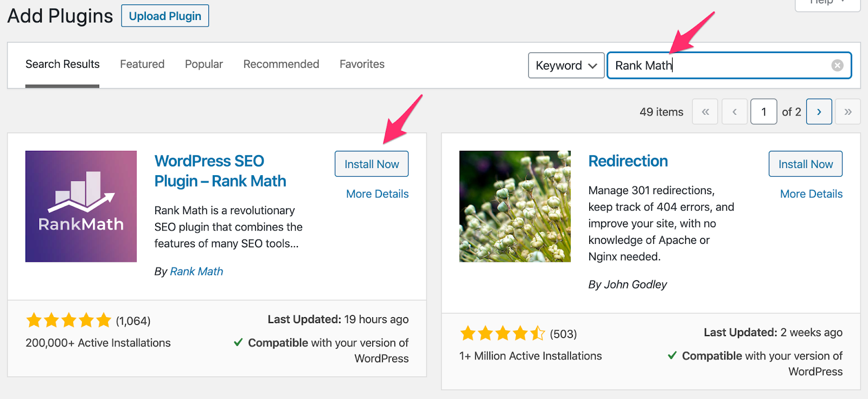Go to next page of plugin results
The width and height of the screenshot is (868, 399).
pos(819,112)
